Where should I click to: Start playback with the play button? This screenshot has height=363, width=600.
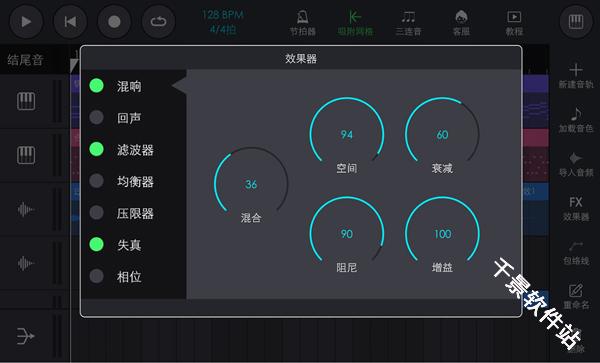point(26,21)
